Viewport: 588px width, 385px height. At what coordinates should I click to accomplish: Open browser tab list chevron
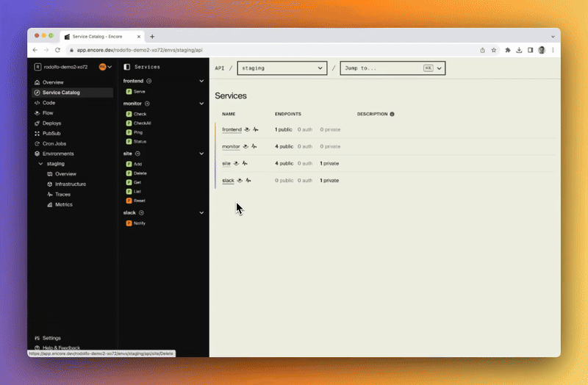[553, 37]
